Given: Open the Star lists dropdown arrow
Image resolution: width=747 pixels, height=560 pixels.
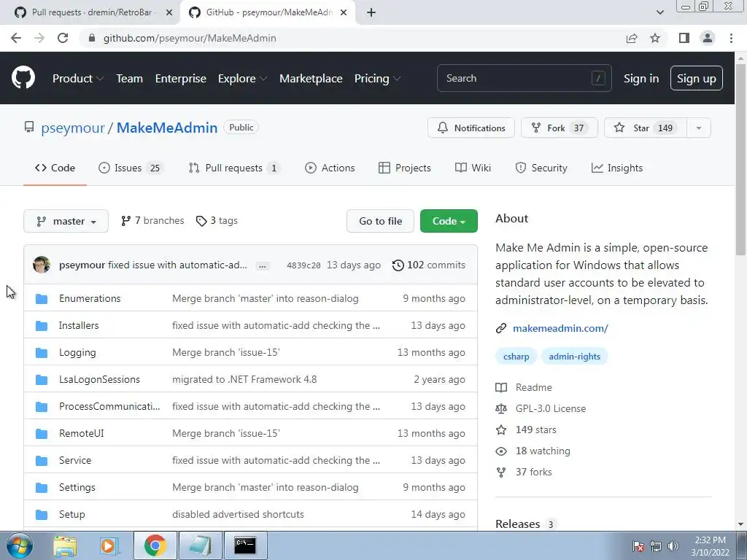Looking at the screenshot, I should [698, 128].
